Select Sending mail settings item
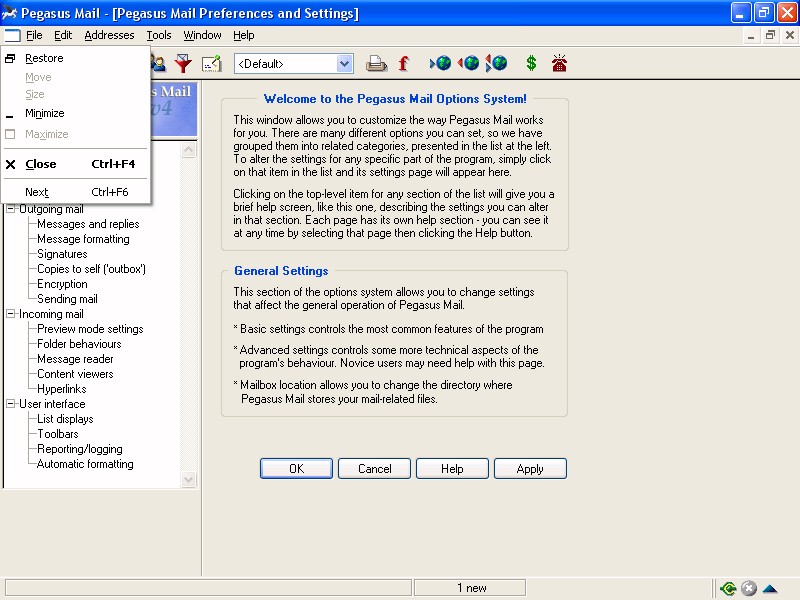Image resolution: width=800 pixels, height=600 pixels. 67,299
